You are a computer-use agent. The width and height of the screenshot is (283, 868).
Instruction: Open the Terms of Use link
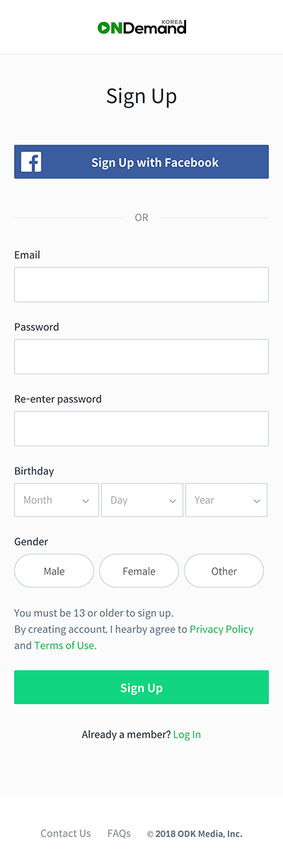point(65,646)
